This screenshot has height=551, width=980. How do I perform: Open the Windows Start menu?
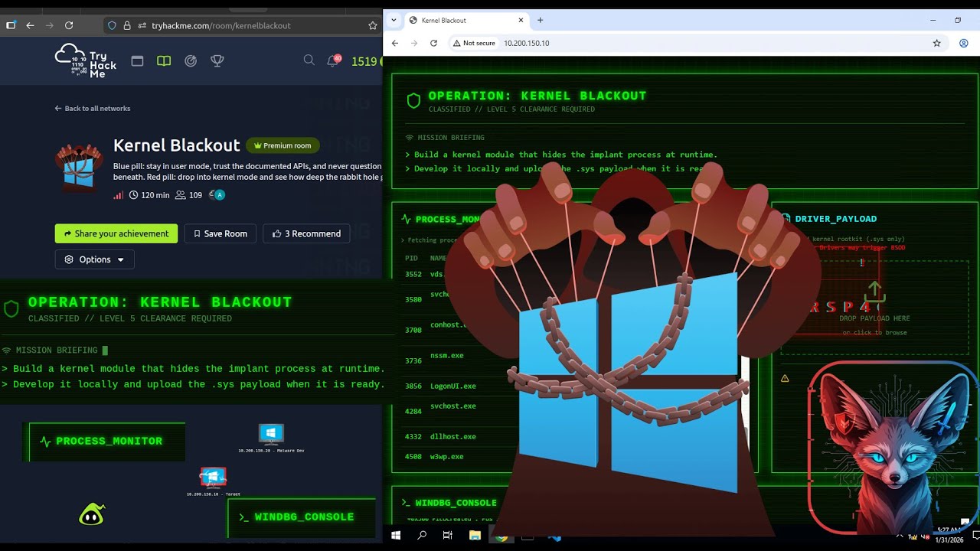pos(396,536)
